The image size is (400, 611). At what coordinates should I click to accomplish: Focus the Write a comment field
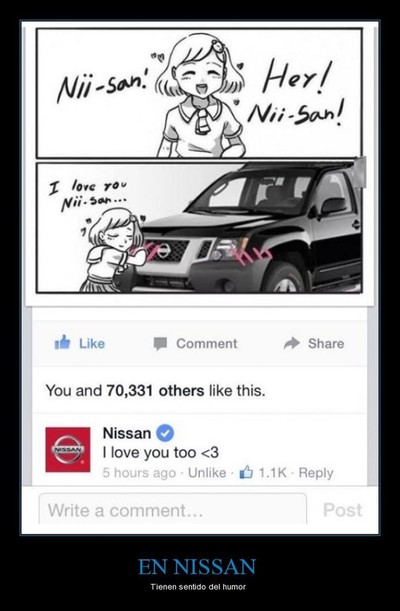(x=173, y=510)
